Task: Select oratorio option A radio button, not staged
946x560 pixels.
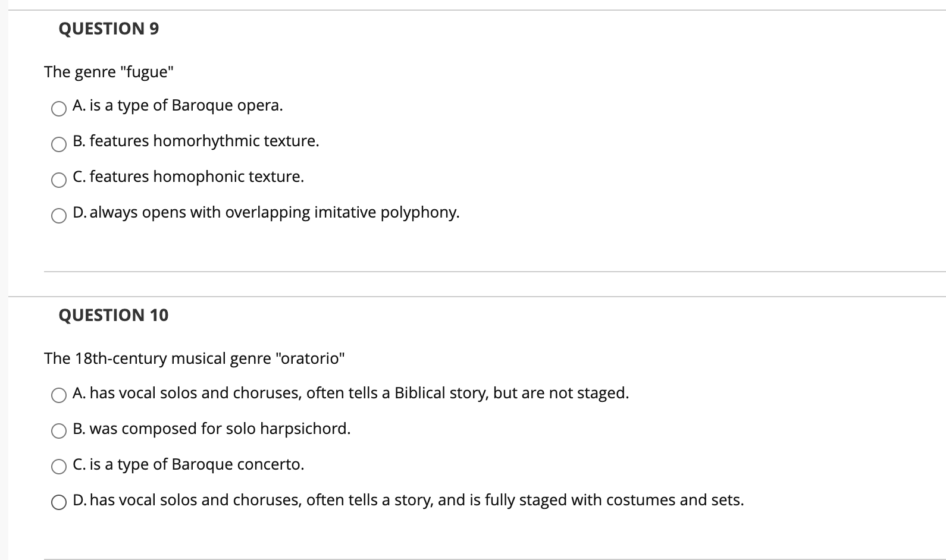Action: pyautogui.click(x=58, y=395)
